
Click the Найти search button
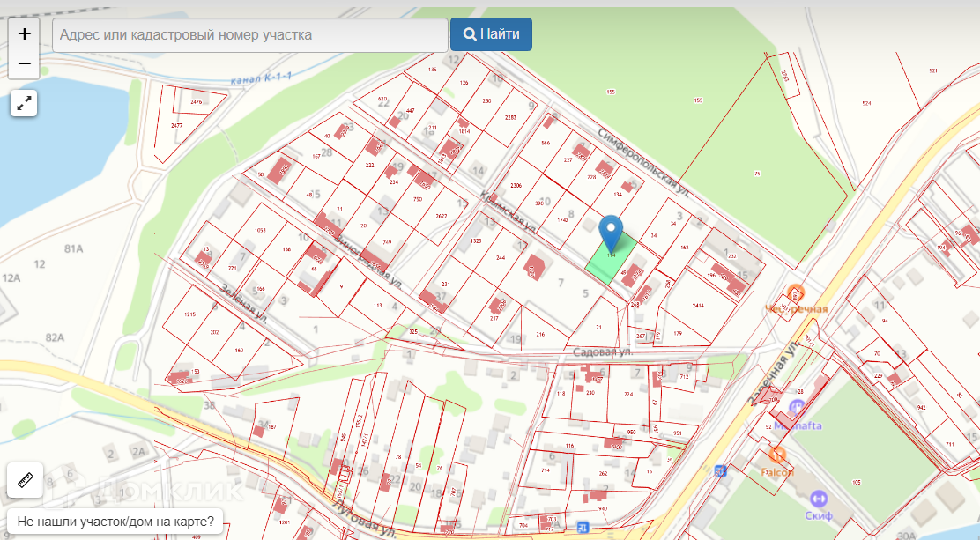click(x=491, y=34)
